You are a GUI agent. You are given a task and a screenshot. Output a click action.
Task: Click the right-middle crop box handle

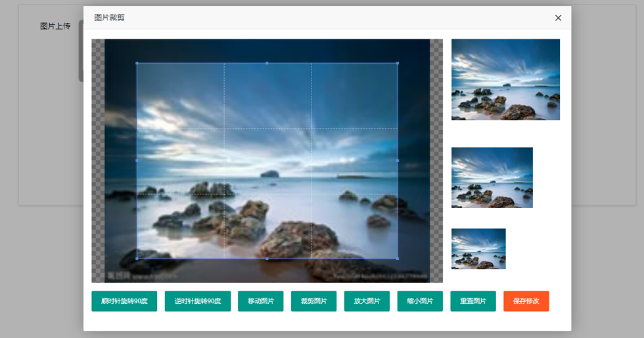[398, 161]
